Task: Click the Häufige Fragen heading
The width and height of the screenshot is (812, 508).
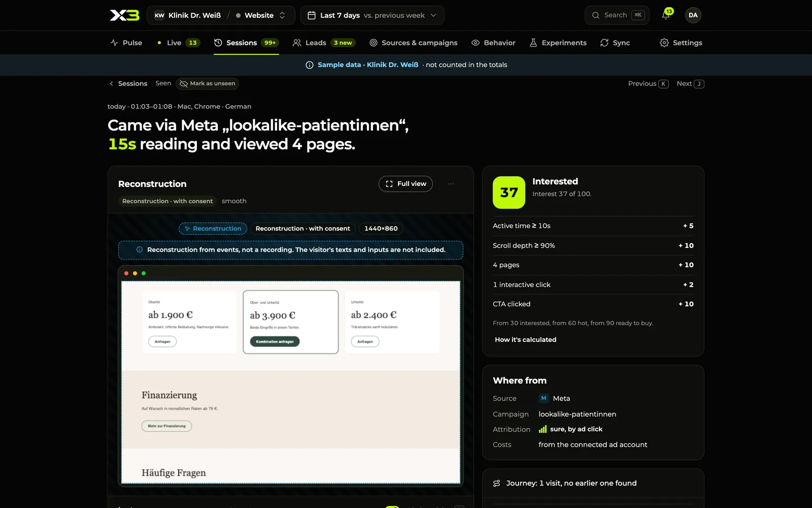Action: pos(174,473)
